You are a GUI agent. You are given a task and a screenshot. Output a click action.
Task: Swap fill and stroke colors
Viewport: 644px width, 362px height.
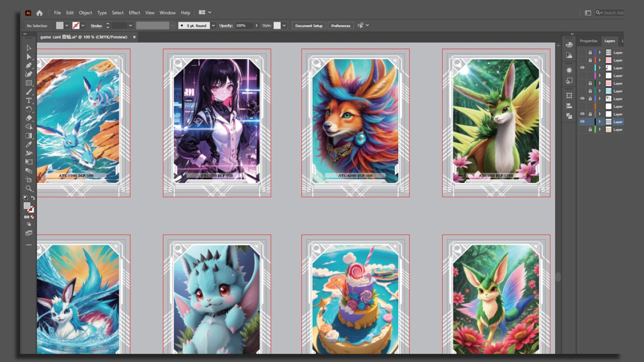coord(33,198)
